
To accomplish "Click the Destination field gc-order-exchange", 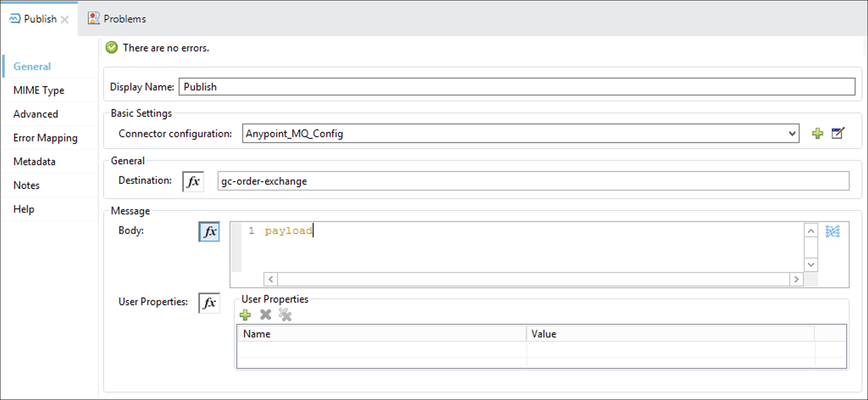I will [533, 181].
